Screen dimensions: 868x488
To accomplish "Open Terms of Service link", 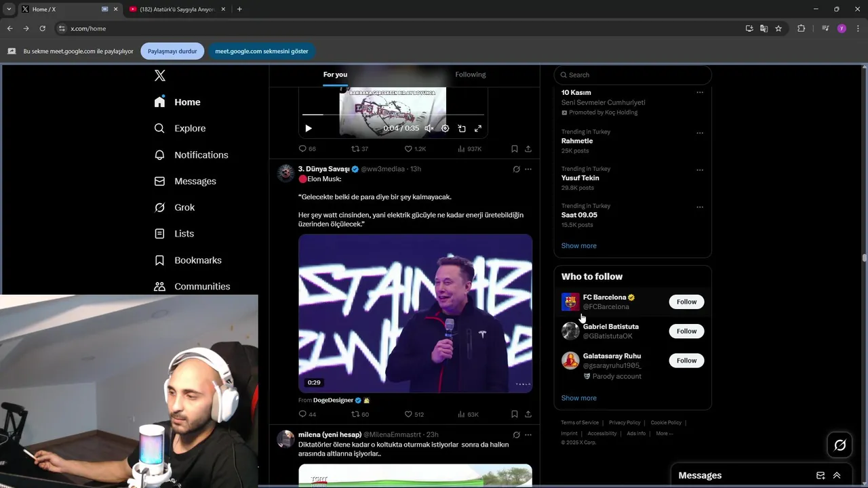I will click(x=580, y=422).
